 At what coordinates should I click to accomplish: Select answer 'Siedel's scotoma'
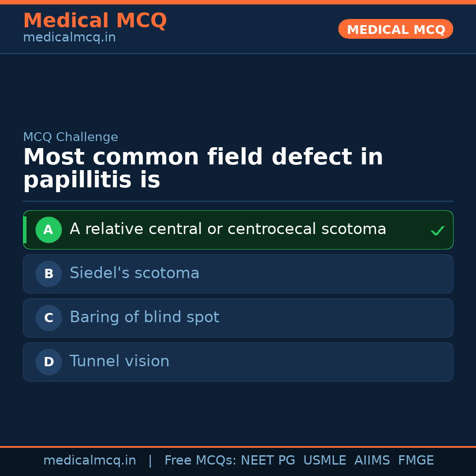(x=134, y=273)
